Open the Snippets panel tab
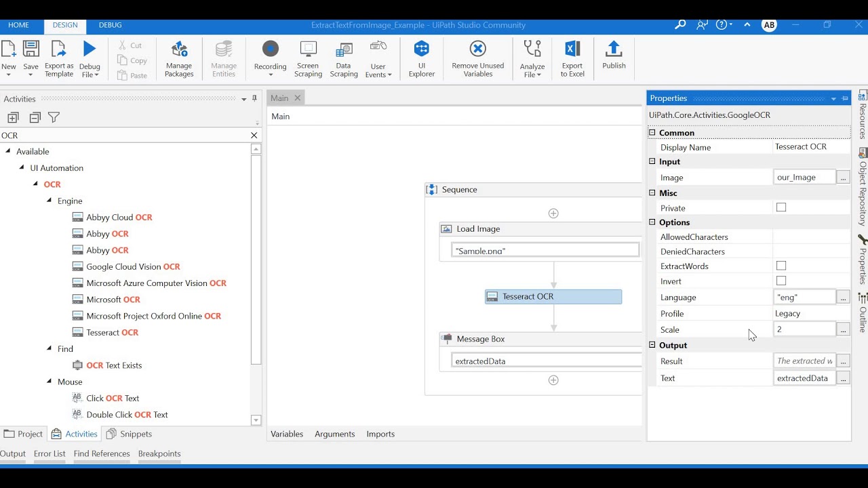 tap(130, 434)
